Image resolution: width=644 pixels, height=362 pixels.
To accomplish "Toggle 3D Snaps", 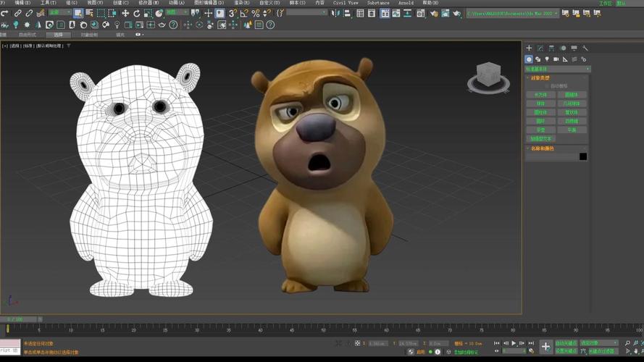I will [233, 14].
